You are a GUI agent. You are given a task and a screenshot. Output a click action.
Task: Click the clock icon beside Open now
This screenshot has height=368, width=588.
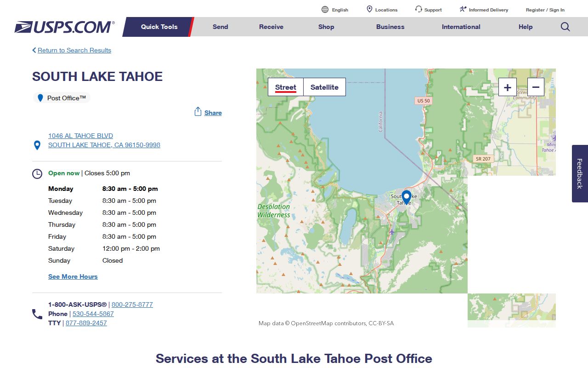coord(37,174)
